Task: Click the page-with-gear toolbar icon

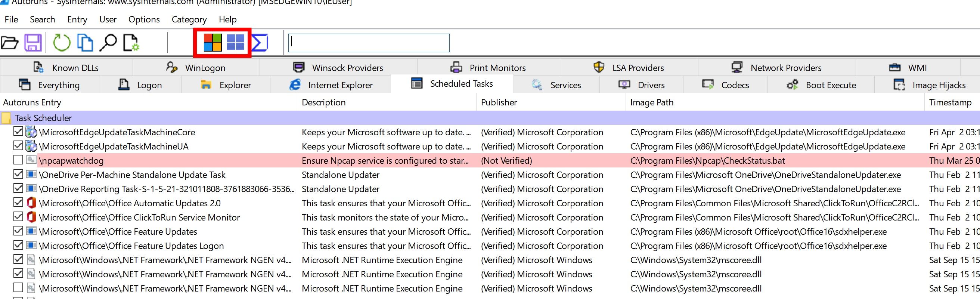Action: 131,43
